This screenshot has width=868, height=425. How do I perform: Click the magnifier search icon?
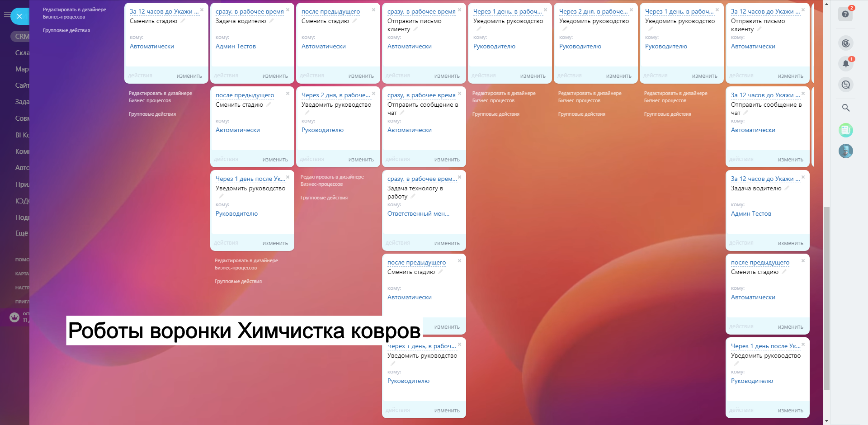(x=845, y=108)
